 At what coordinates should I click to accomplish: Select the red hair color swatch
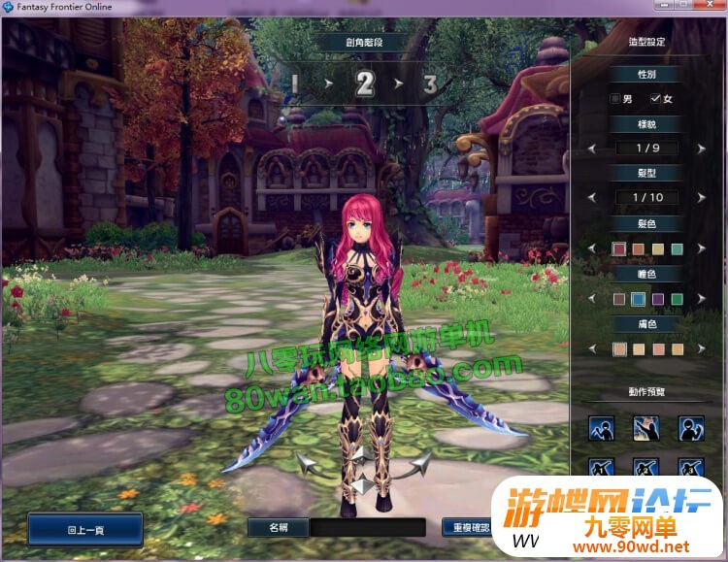click(619, 248)
